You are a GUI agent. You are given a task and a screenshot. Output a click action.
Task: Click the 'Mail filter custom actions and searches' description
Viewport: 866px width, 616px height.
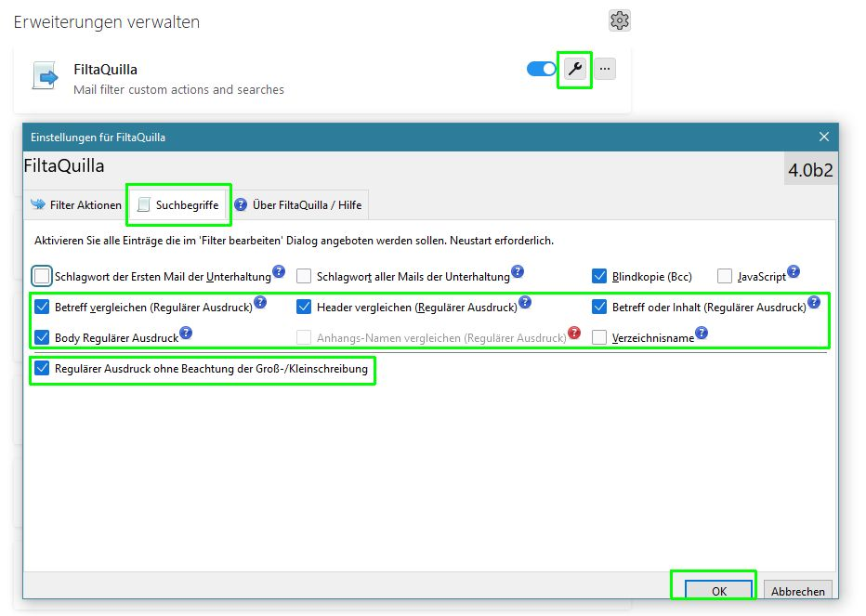click(179, 89)
